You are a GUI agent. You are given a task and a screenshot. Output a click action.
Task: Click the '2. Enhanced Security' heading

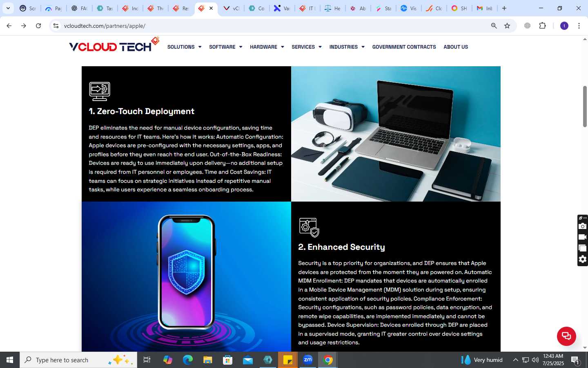(341, 247)
